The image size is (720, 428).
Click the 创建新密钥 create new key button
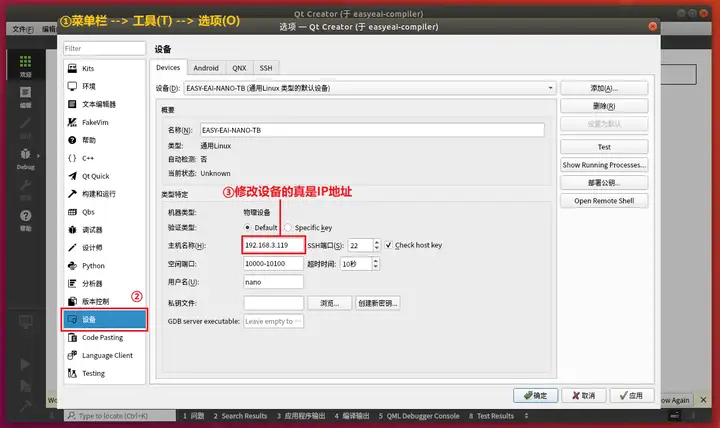pos(377,303)
